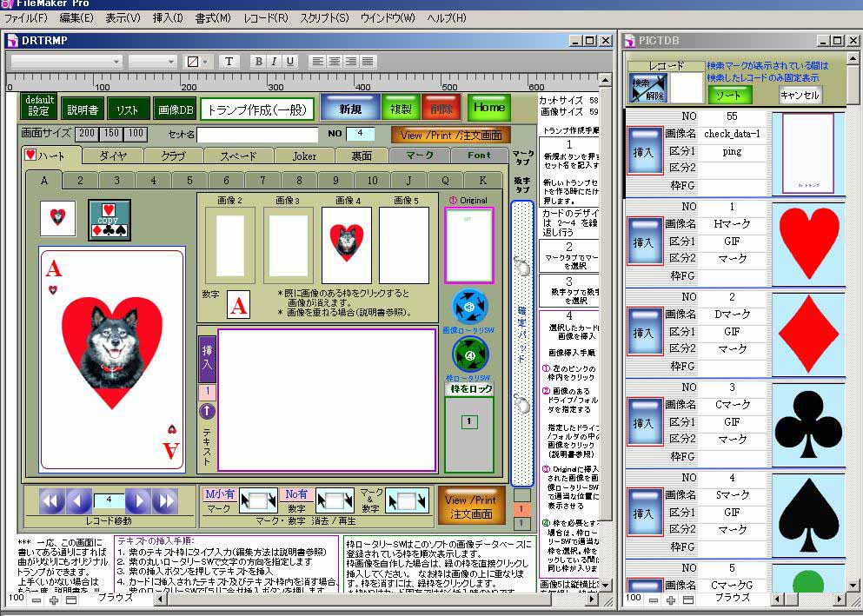Screen dimensions: 863x616
Task: Open the ブラウズ mode popup in PICTDB
Action: coord(732,599)
